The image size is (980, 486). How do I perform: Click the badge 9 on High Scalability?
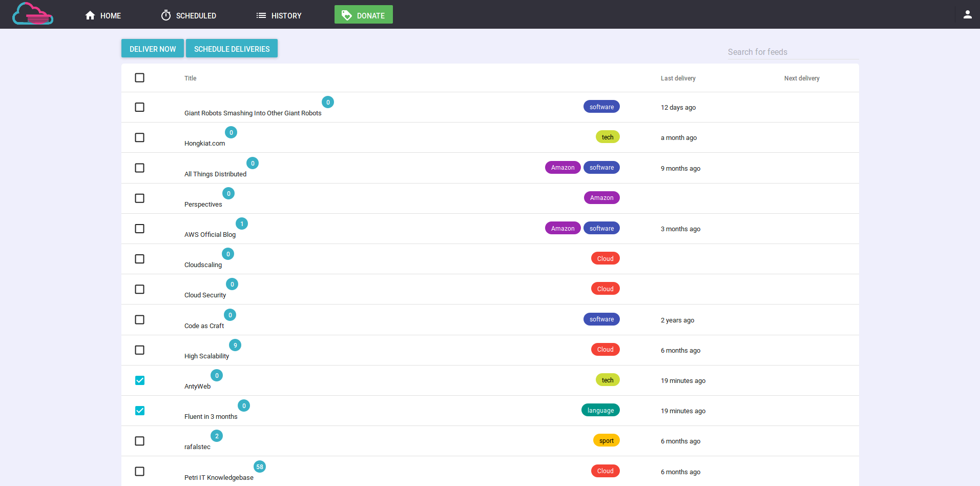[x=235, y=345]
